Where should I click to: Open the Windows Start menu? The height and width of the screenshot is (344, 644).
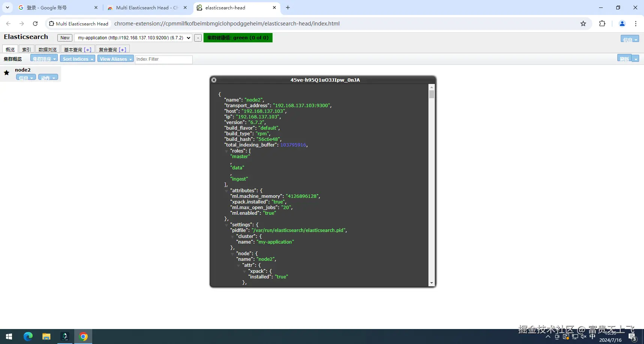9,337
